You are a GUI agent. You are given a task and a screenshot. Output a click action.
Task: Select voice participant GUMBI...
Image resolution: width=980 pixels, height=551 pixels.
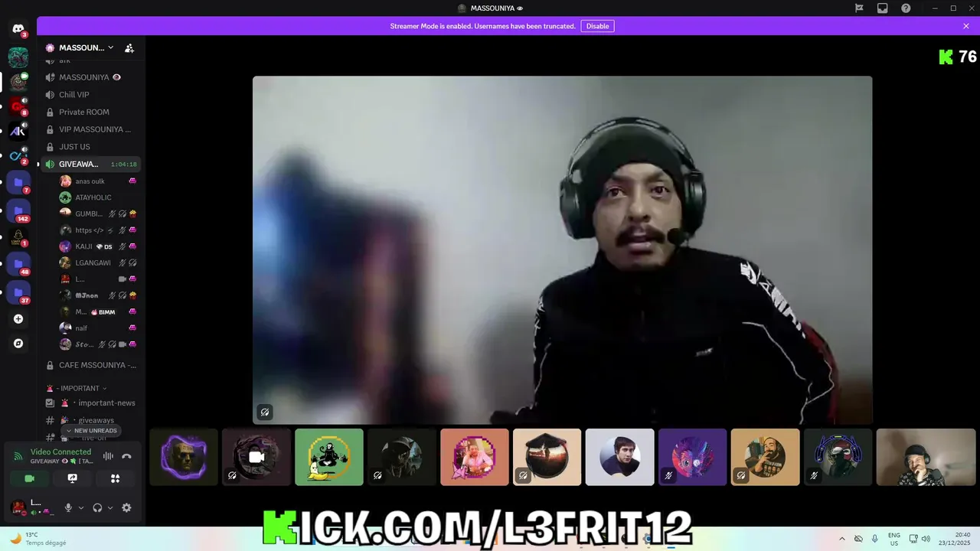click(x=98, y=214)
